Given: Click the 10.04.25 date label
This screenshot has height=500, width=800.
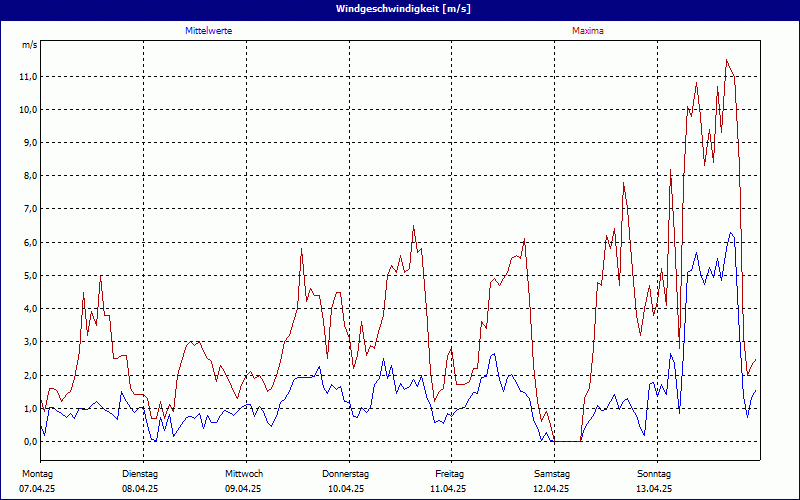Looking at the screenshot, I should tap(346, 489).
